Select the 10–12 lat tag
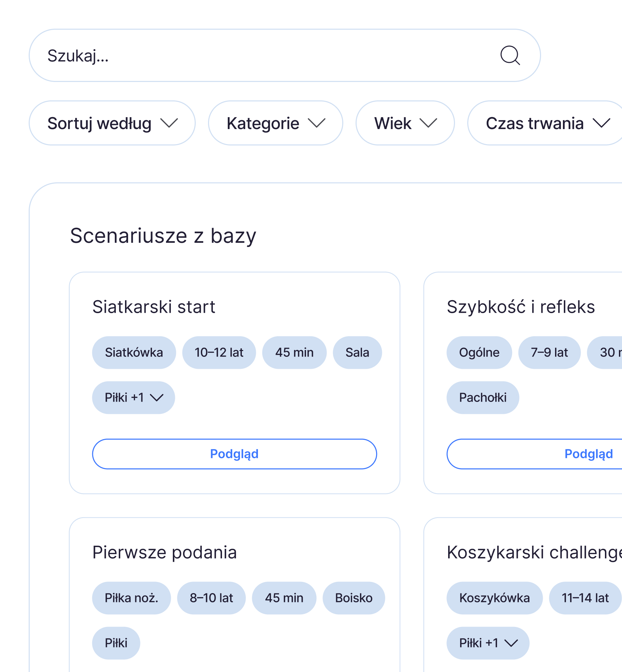This screenshot has height=672, width=622. coord(219,352)
